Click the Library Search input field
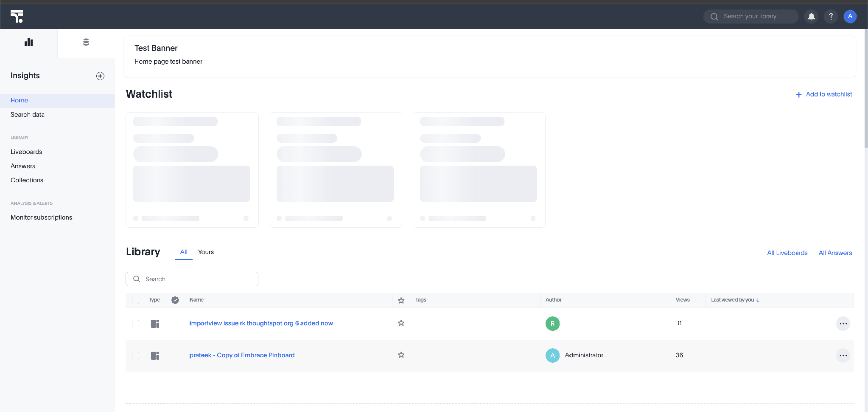 [x=192, y=279]
